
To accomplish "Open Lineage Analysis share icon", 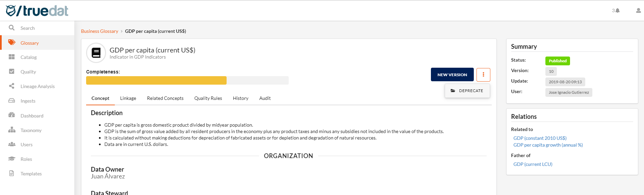I will click(x=11, y=86).
